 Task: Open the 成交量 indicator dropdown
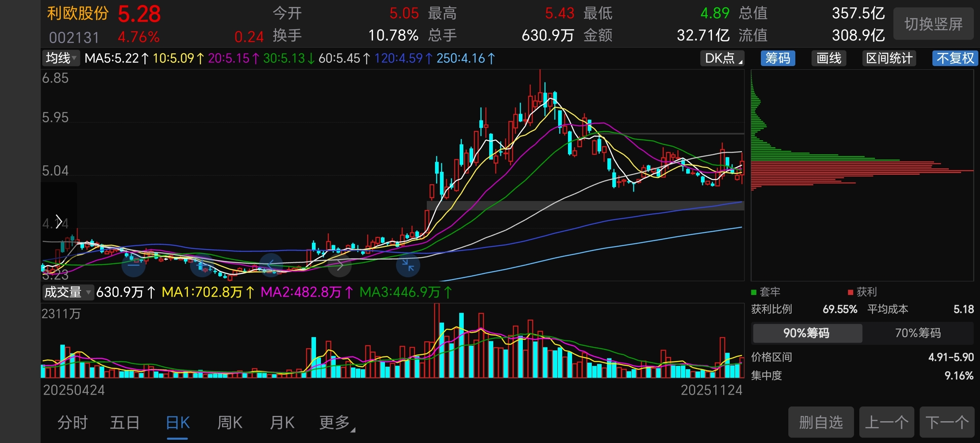point(68,292)
